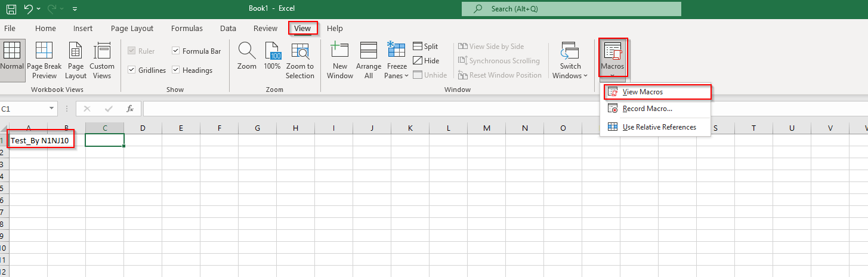The width and height of the screenshot is (868, 277).
Task: Open a New Window
Action: pos(340,60)
